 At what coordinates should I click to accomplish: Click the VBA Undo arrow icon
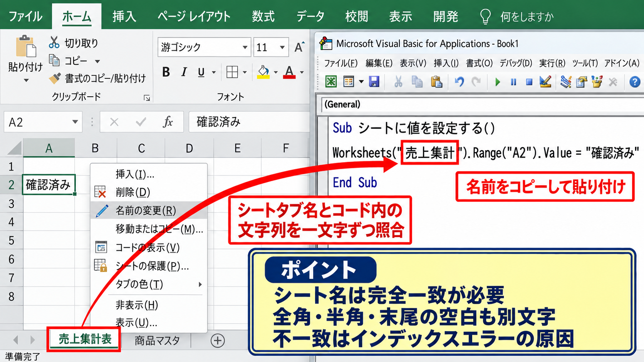click(x=459, y=82)
